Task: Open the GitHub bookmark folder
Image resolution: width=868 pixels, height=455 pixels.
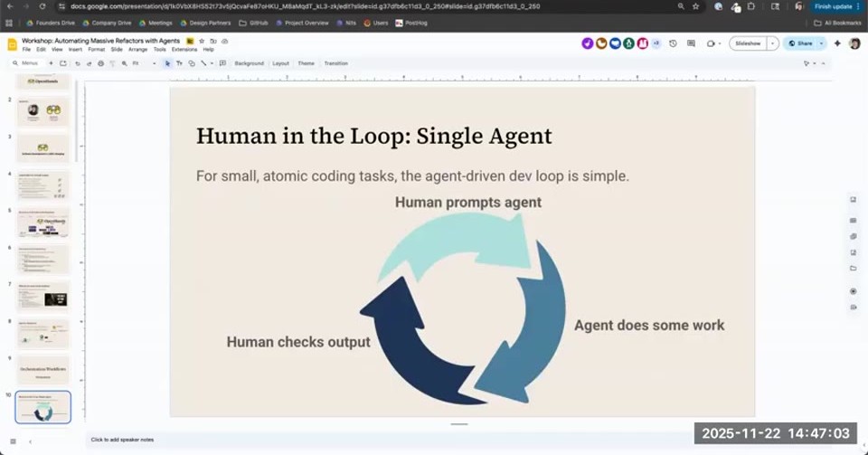Action: [x=253, y=23]
